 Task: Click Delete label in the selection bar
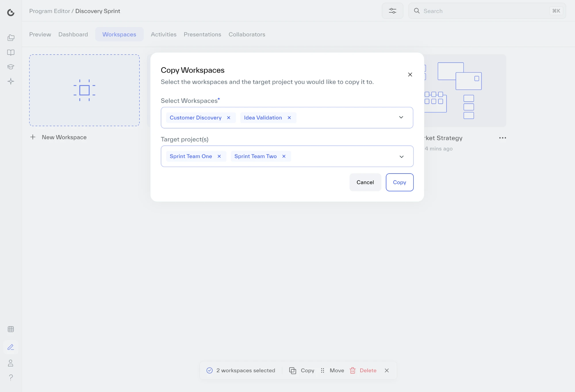coord(368,370)
